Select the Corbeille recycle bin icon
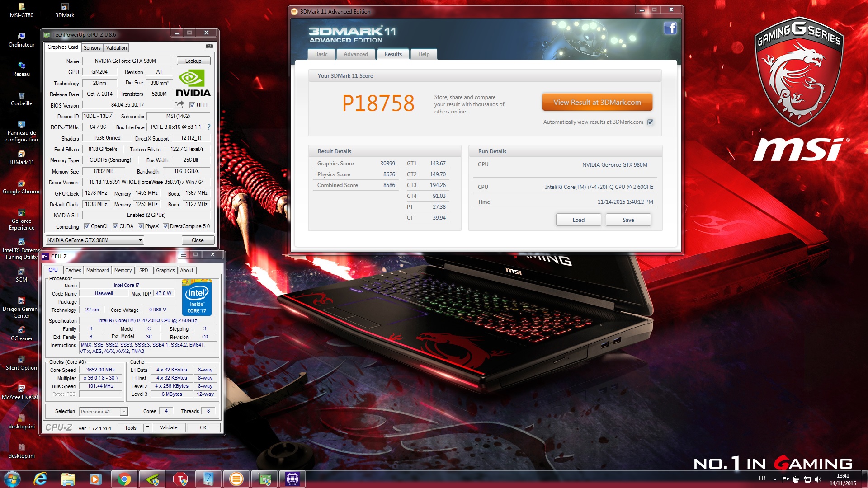The width and height of the screenshot is (868, 488). click(x=21, y=99)
